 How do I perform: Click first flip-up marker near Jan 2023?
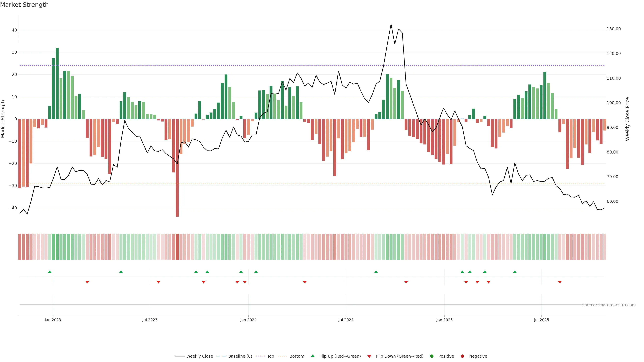coord(50,272)
